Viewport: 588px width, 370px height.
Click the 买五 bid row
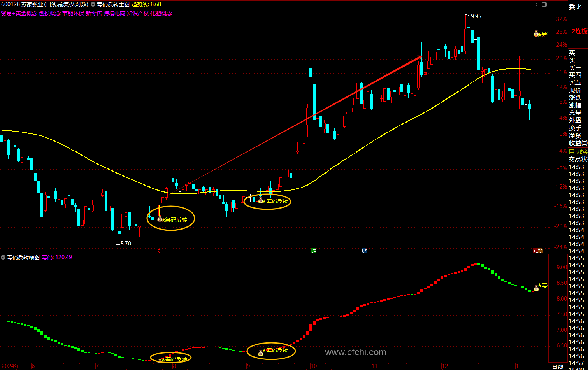click(575, 82)
